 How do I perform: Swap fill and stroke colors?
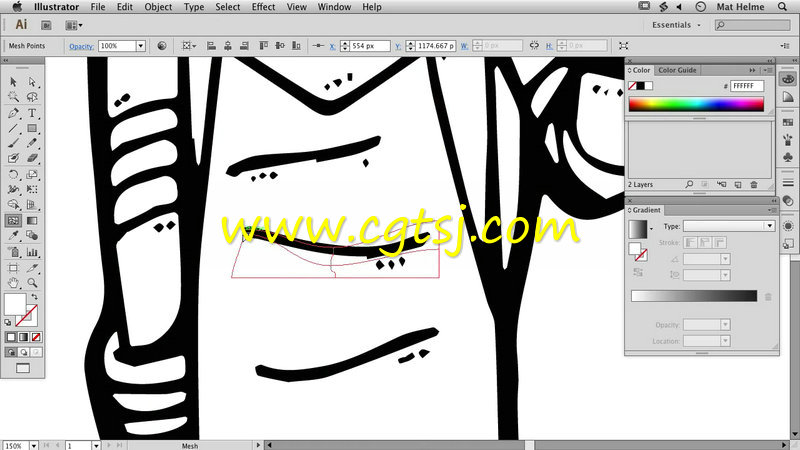34,296
